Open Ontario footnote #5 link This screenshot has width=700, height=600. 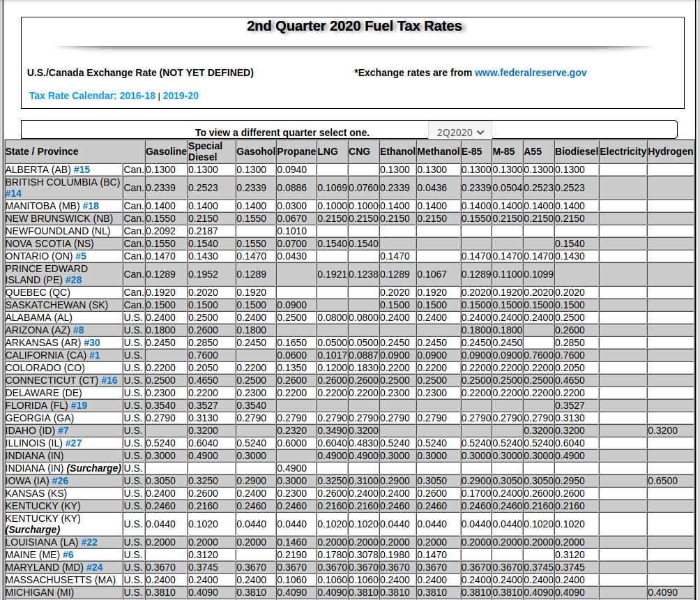click(81, 256)
